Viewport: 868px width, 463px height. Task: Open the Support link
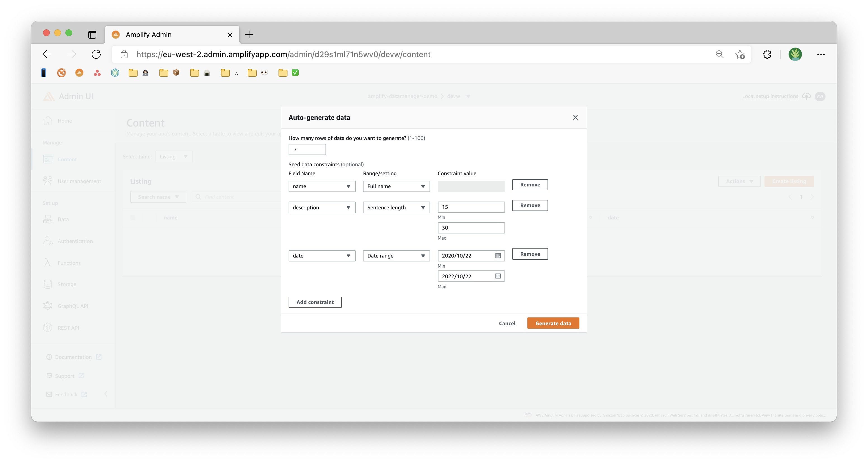tap(65, 376)
